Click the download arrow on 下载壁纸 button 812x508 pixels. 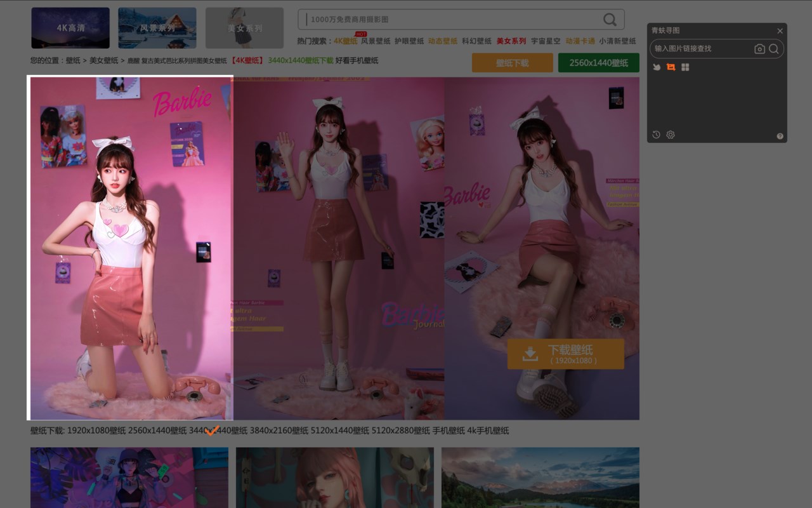point(530,354)
